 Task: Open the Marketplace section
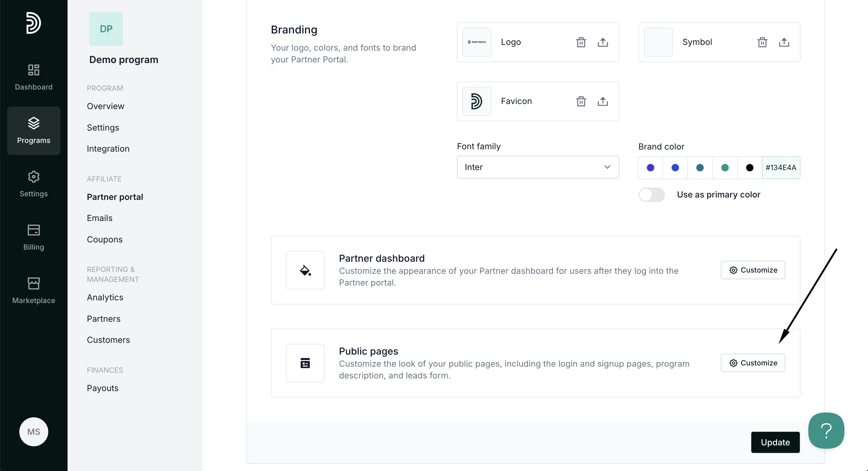(x=34, y=291)
